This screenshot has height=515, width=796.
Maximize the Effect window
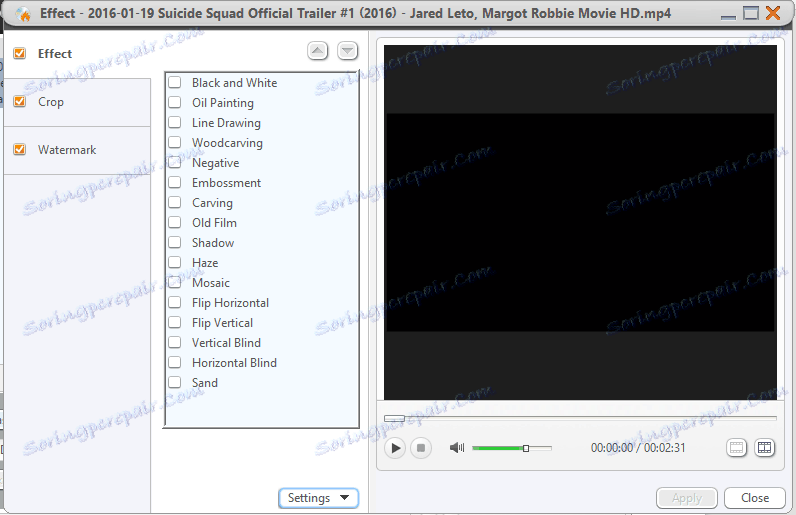click(x=751, y=13)
